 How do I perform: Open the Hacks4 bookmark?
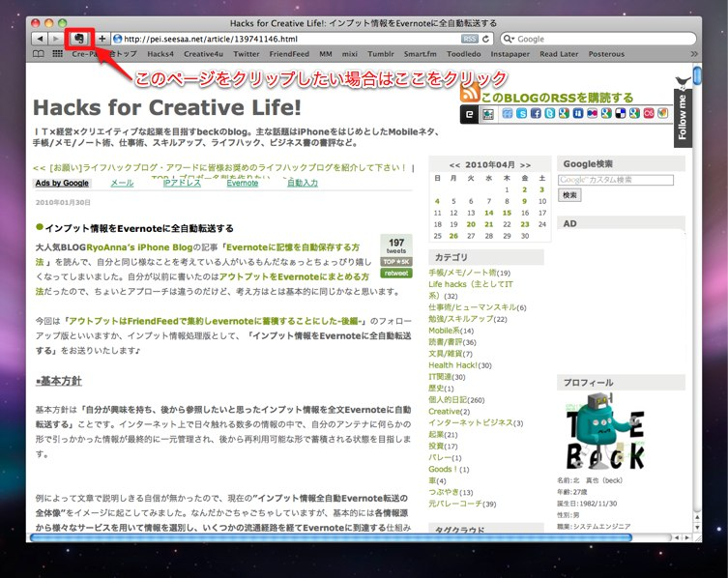click(x=160, y=54)
